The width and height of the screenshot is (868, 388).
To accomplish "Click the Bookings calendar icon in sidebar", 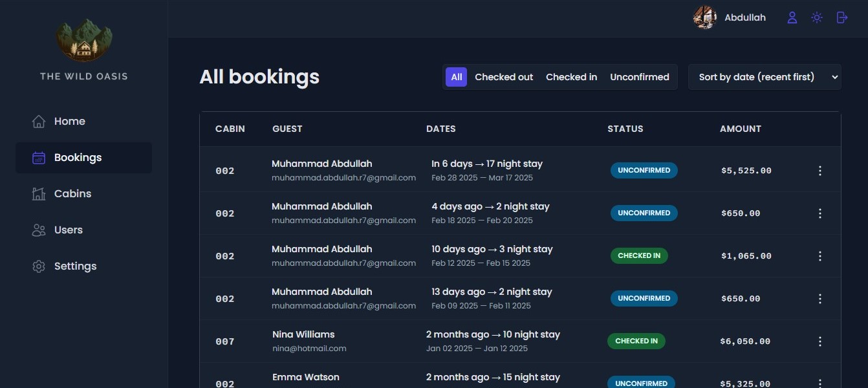I will click(x=39, y=158).
